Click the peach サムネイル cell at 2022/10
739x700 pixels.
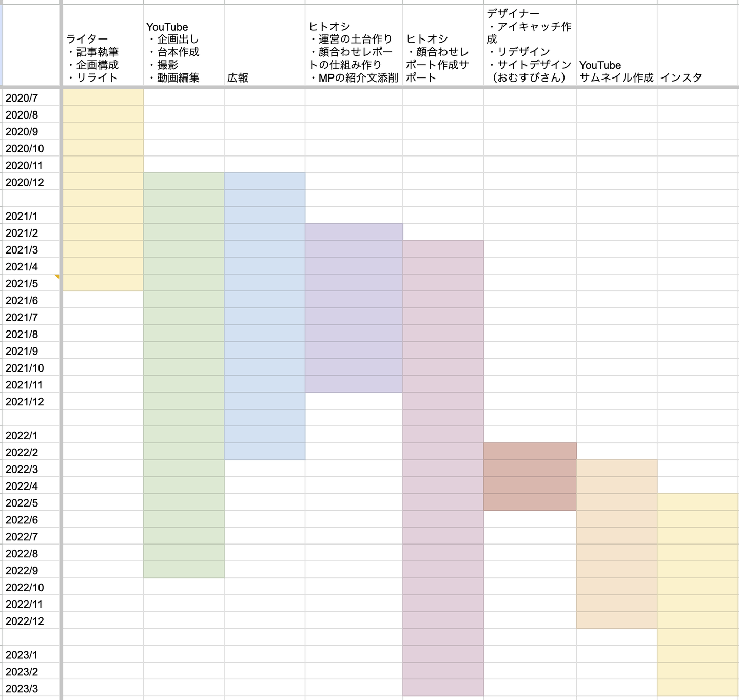tap(617, 587)
